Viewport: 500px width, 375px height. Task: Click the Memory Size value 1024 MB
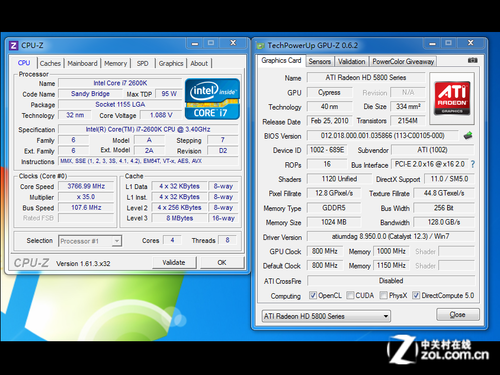[x=334, y=222]
